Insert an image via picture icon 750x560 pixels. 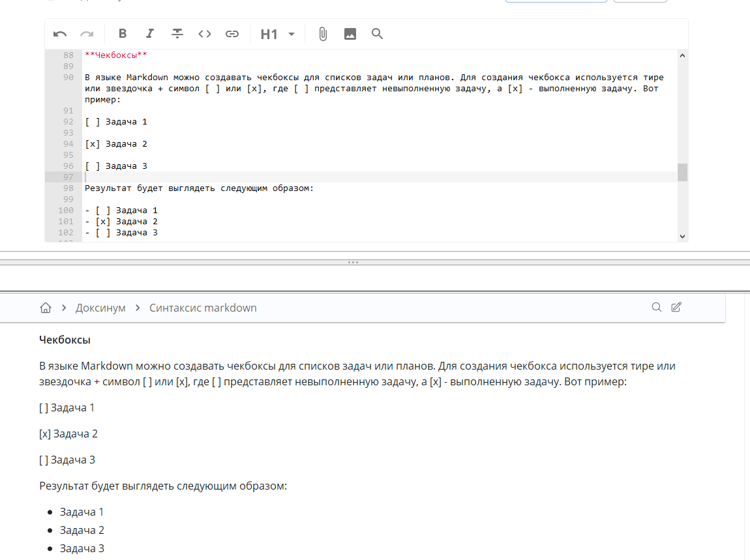tap(350, 34)
